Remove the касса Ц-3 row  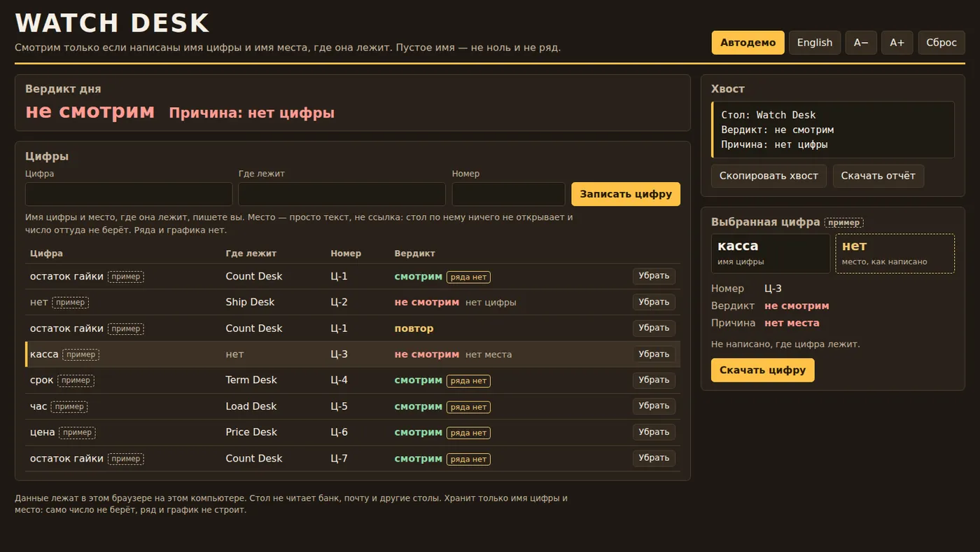(654, 354)
